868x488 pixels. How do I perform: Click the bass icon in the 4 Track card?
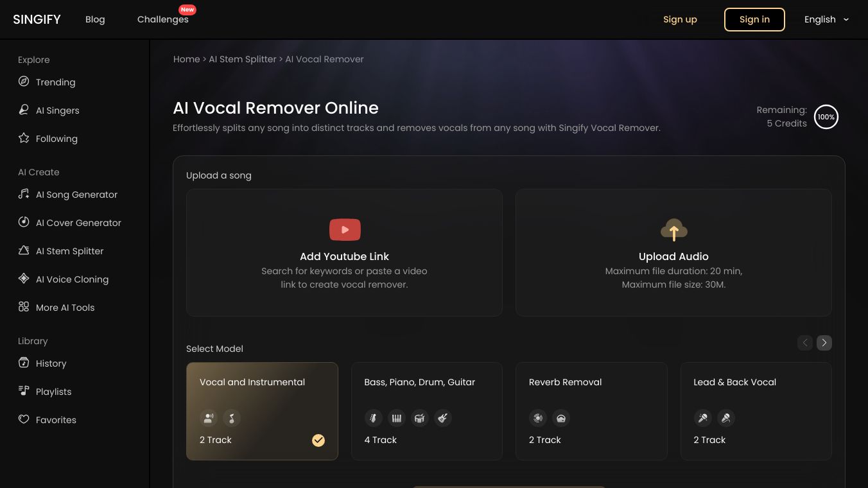[x=373, y=419]
